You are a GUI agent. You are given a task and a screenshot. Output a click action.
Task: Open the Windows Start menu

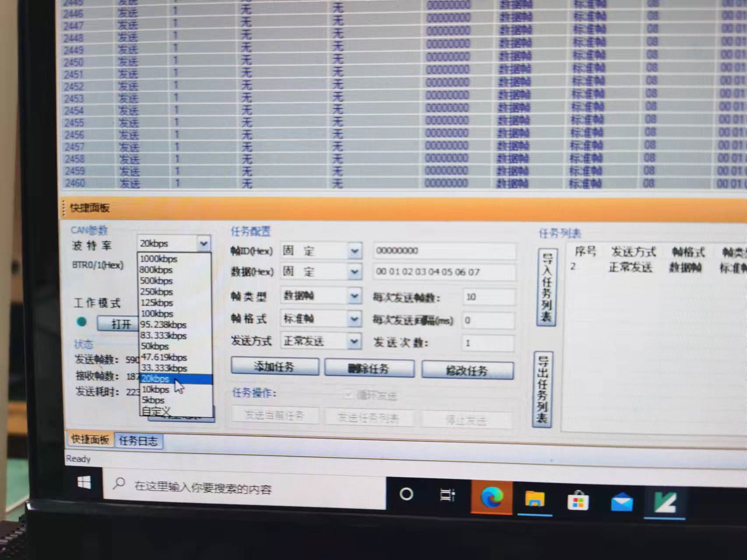[x=84, y=483]
